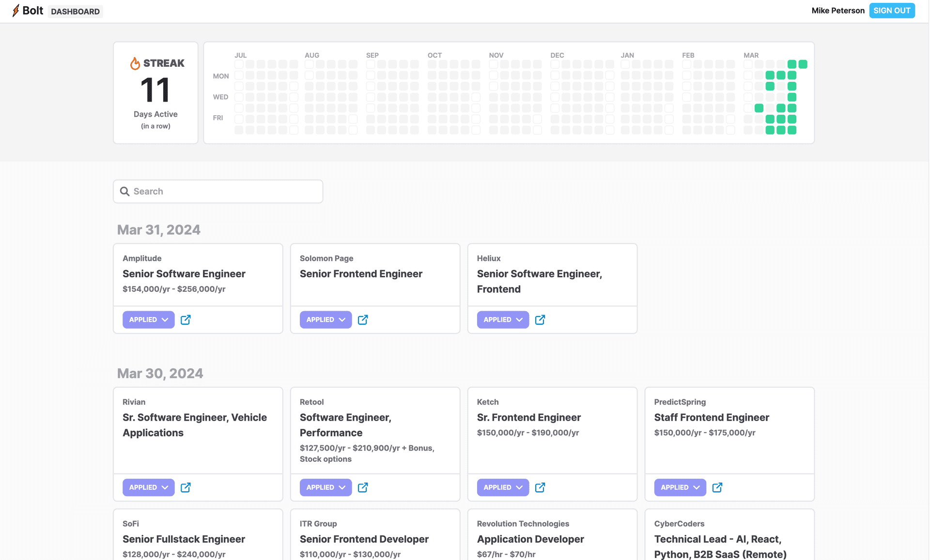The width and height of the screenshot is (930, 560).
Task: Open external link for Ketch job
Action: (x=540, y=487)
